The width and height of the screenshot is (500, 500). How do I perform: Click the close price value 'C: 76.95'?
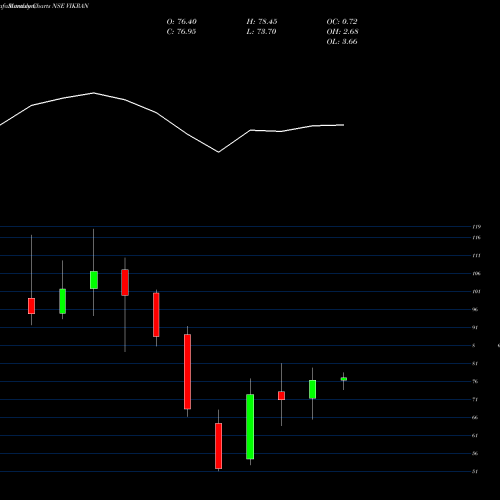tap(181, 32)
